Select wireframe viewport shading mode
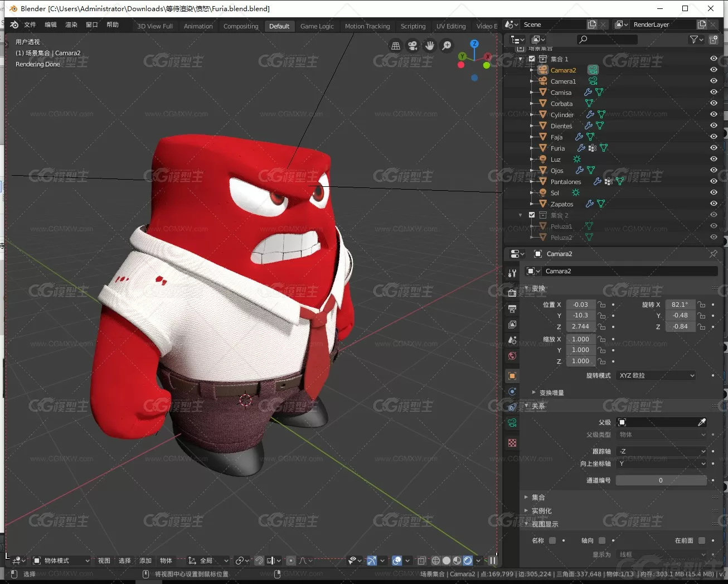728x584 pixels. tap(436, 561)
